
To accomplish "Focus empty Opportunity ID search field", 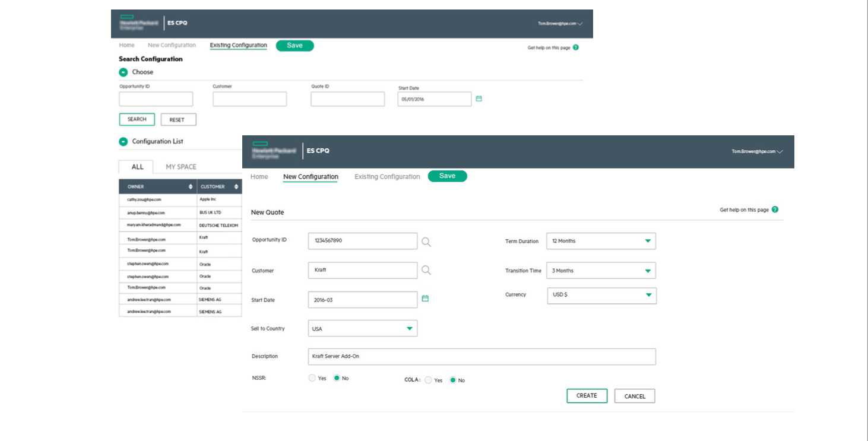I will tap(156, 99).
